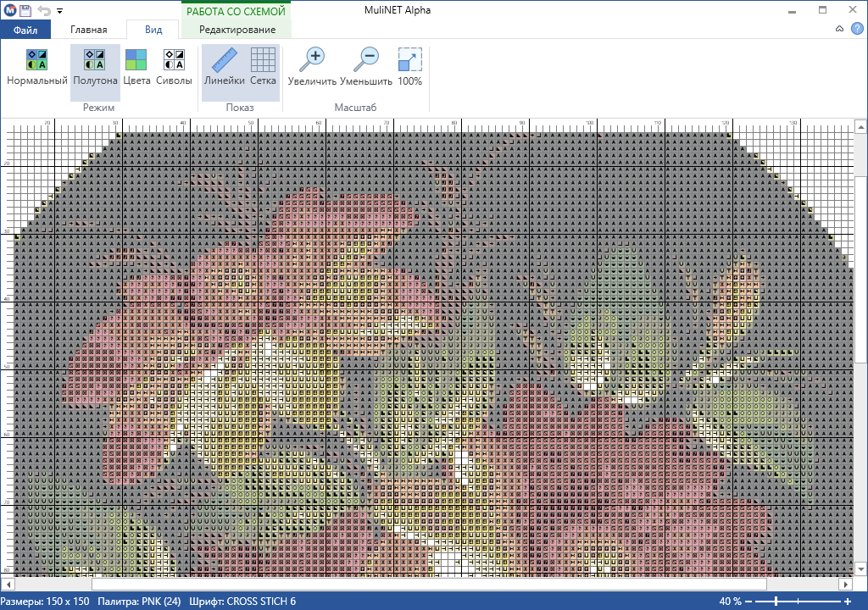
Task: Click the horizontal scrollbar thumb
Action: click(429, 584)
